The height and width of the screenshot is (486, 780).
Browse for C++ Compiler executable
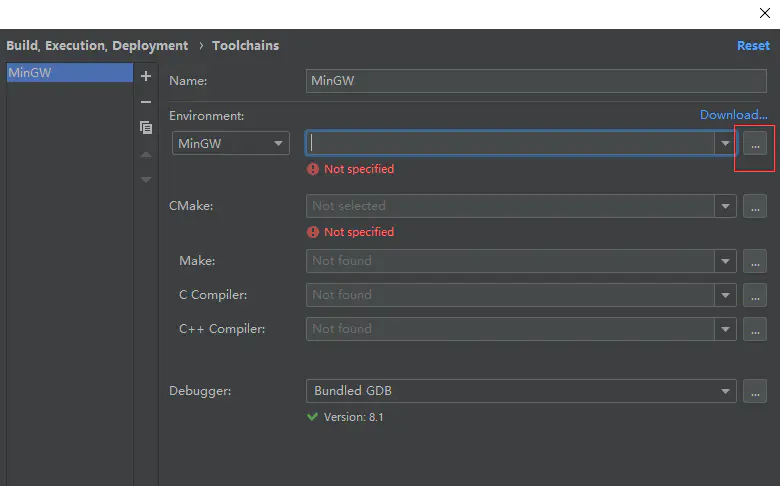(x=755, y=329)
